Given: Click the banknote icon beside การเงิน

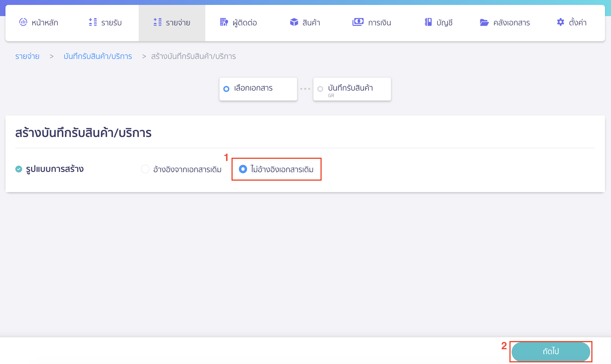Looking at the screenshot, I should tap(358, 22).
